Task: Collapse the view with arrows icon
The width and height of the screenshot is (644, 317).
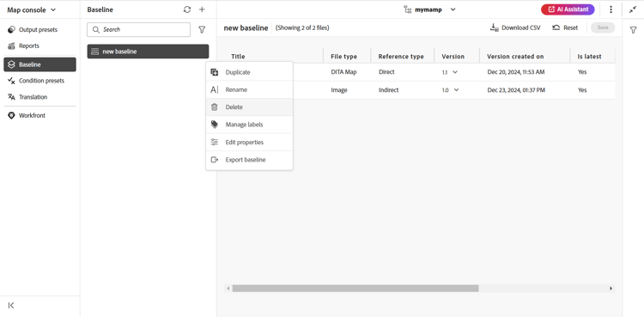Action: (x=633, y=9)
